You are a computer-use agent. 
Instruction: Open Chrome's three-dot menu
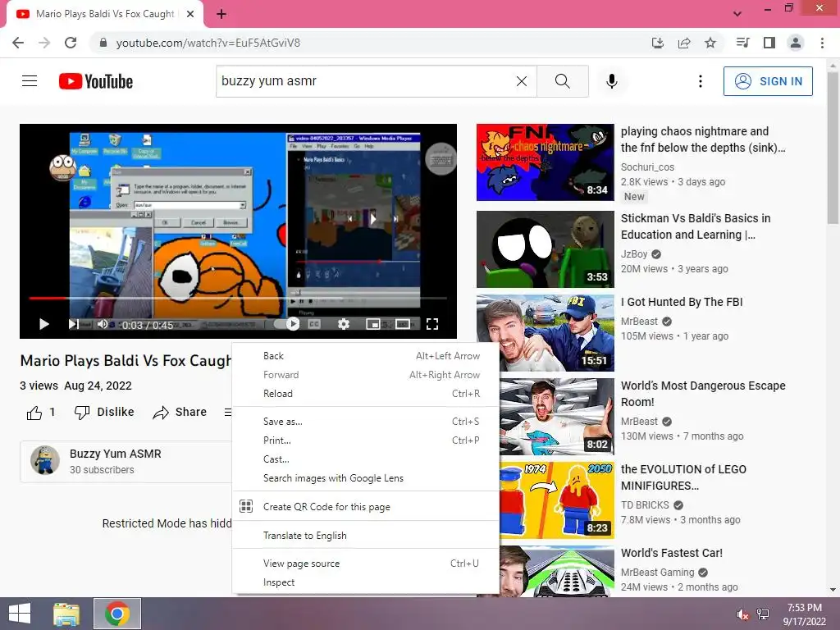point(822,43)
